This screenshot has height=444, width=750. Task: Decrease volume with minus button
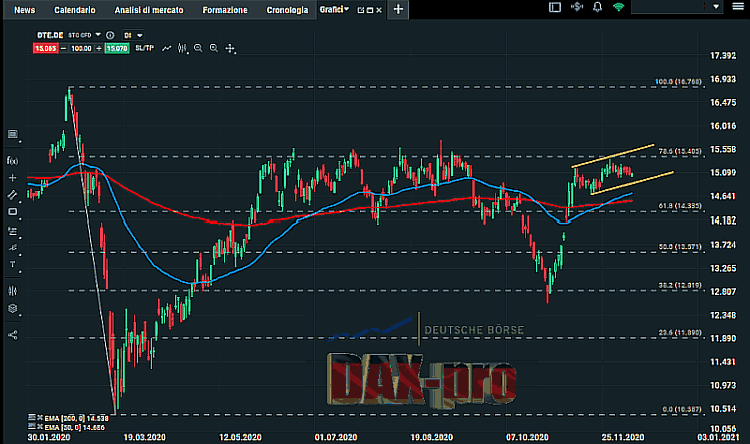point(64,48)
